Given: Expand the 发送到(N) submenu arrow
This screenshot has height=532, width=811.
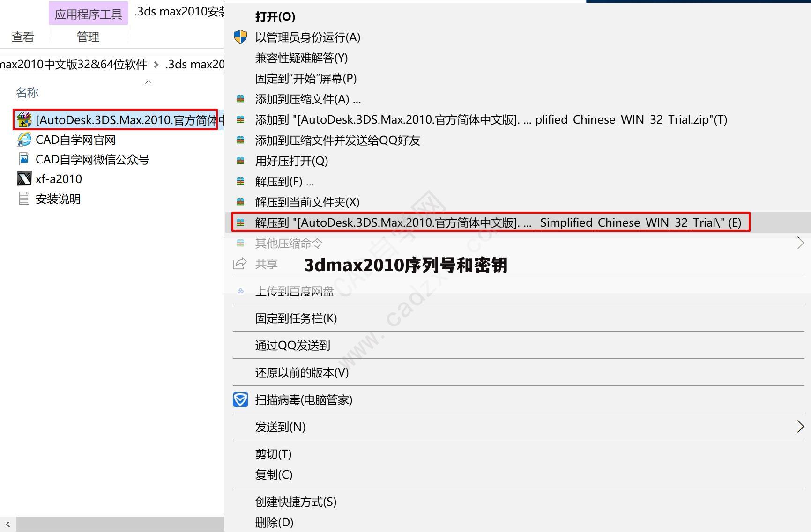Looking at the screenshot, I should (x=800, y=427).
